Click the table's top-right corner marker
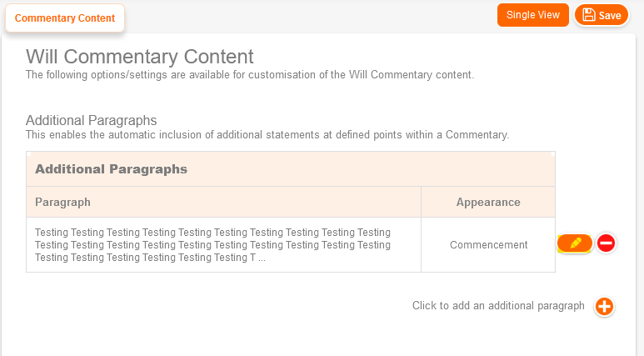 point(553,153)
